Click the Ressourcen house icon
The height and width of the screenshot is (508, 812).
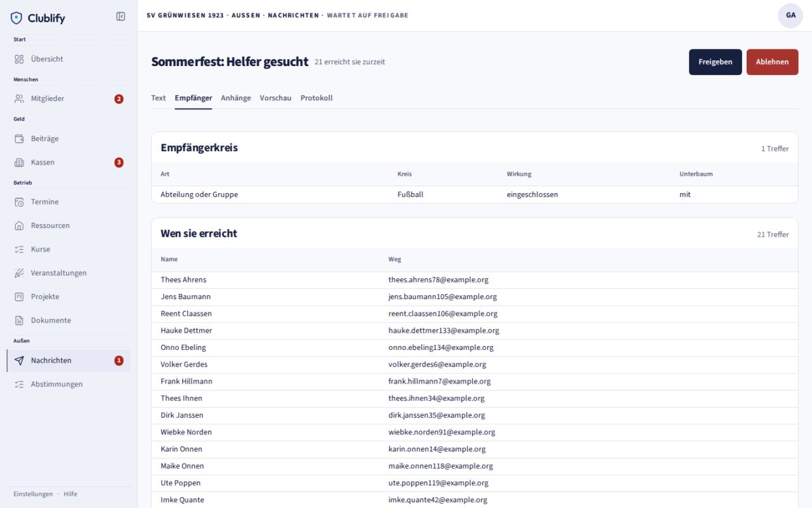[x=19, y=225]
